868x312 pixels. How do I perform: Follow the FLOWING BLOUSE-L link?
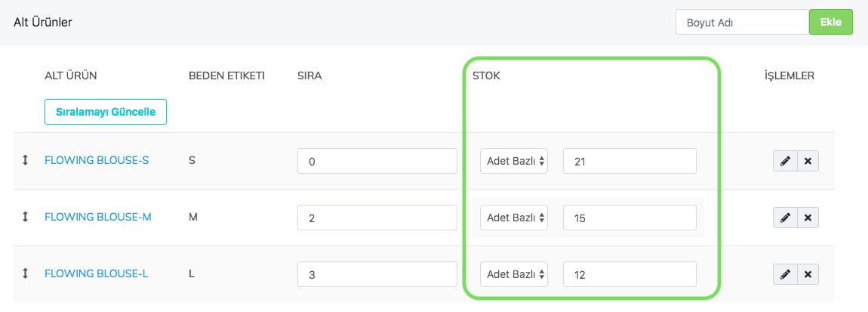coord(97,273)
